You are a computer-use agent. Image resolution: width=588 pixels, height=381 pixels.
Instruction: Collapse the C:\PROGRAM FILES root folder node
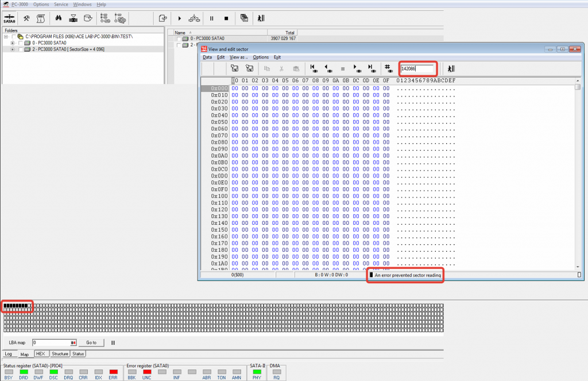pyautogui.click(x=5, y=37)
